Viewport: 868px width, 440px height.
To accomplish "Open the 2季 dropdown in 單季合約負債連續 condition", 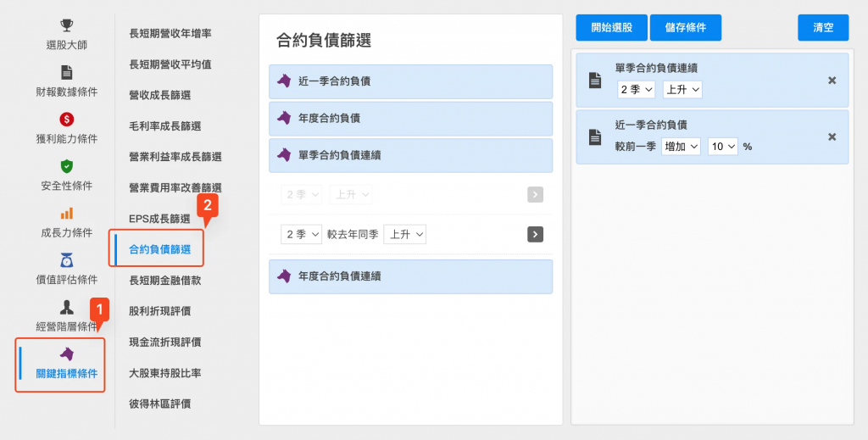I will [636, 89].
